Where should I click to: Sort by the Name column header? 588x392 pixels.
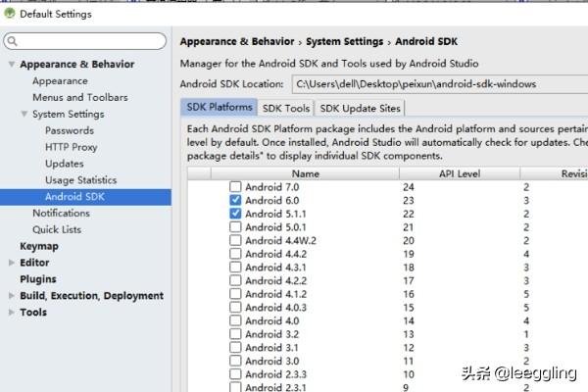(305, 173)
